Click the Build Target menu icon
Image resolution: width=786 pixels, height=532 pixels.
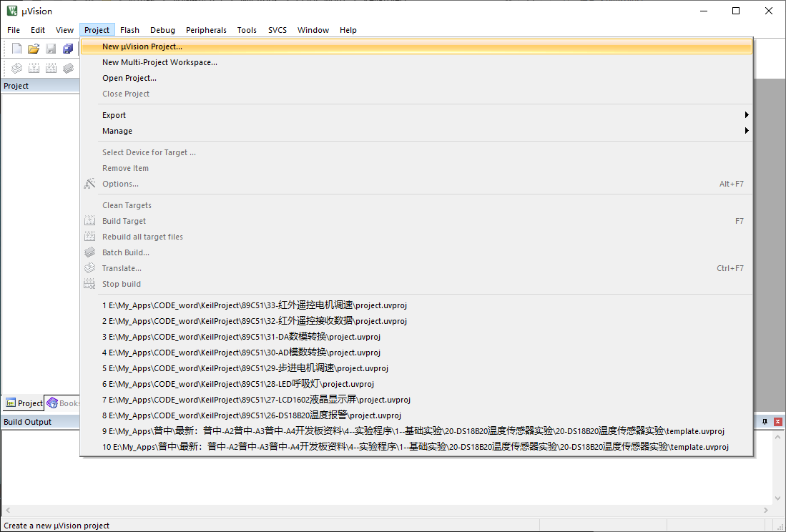pyautogui.click(x=89, y=221)
